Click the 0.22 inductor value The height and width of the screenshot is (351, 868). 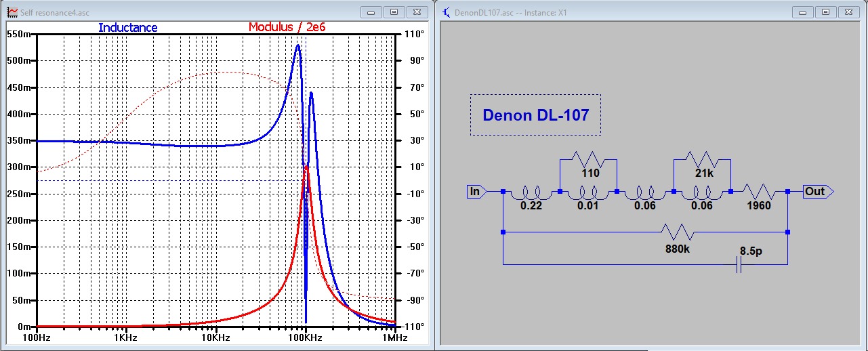click(531, 206)
